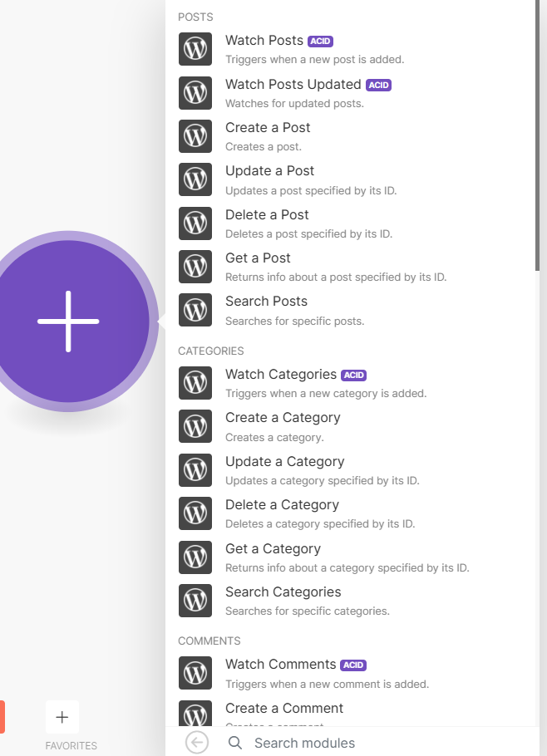Viewport: 547px width, 756px height.
Task: Select the Watch Posts Updated module
Action: 293,85
